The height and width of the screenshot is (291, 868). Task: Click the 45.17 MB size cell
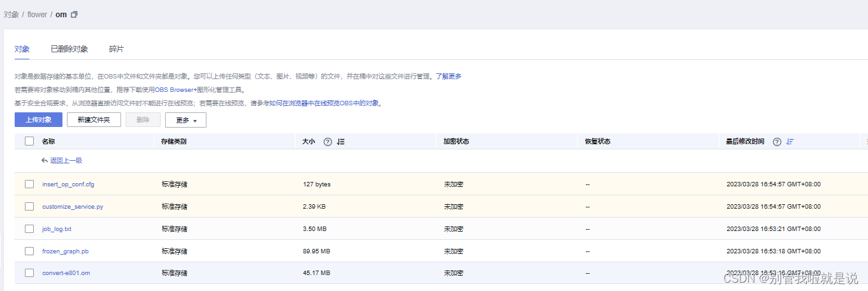(x=317, y=272)
